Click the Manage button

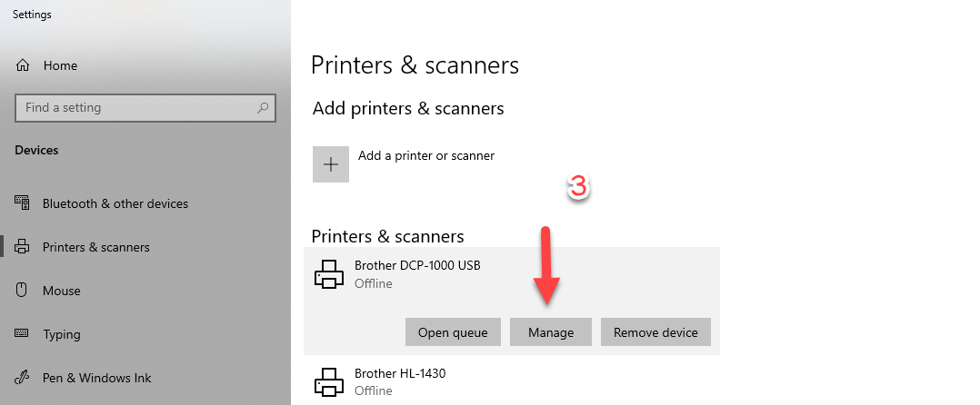pos(551,332)
